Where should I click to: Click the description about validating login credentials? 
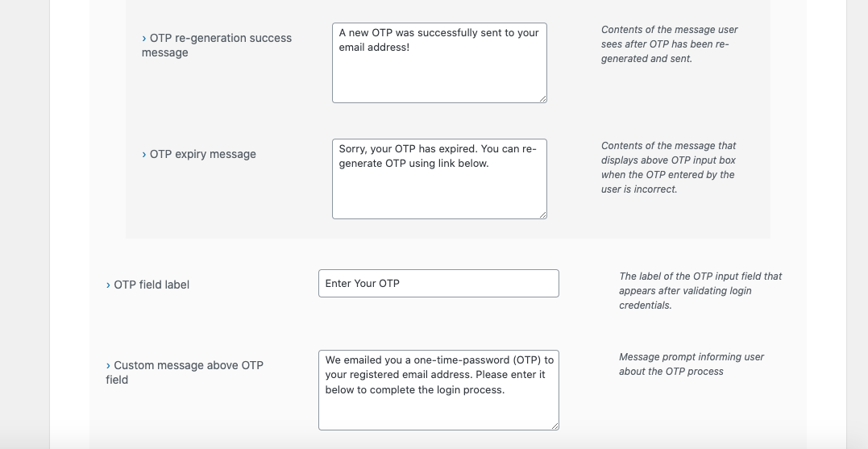pyautogui.click(x=700, y=291)
